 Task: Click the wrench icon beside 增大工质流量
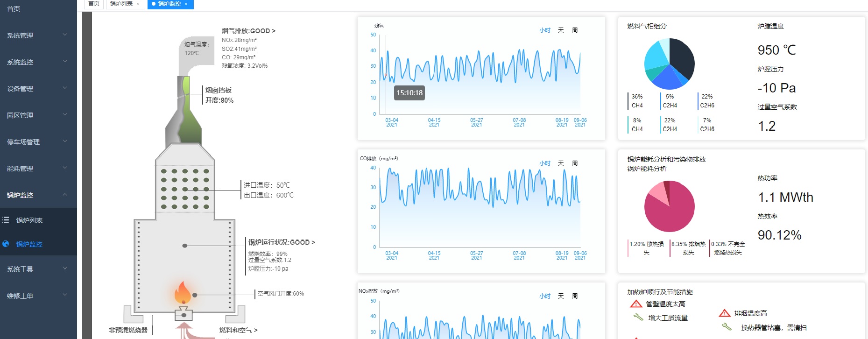(638, 318)
